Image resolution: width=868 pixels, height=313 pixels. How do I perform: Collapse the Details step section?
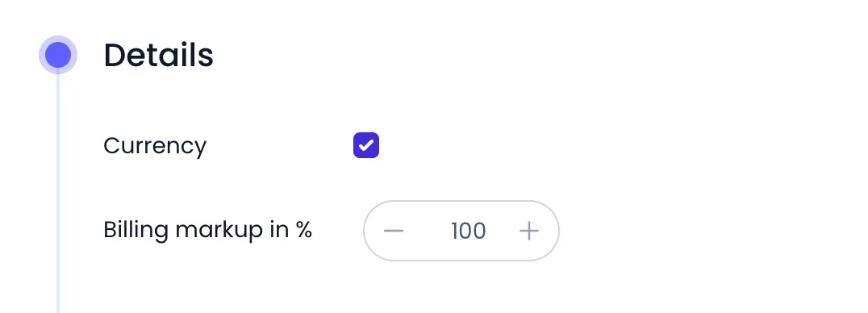coord(158,55)
